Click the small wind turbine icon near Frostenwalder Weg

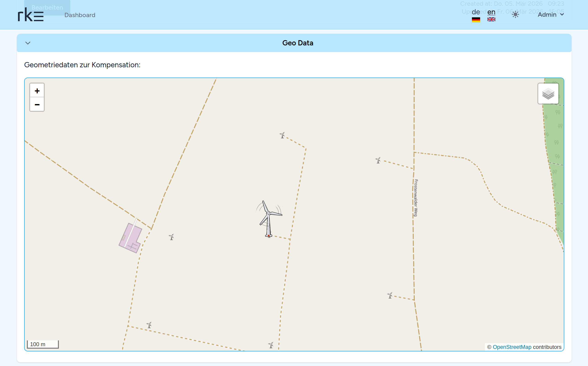coord(378,160)
